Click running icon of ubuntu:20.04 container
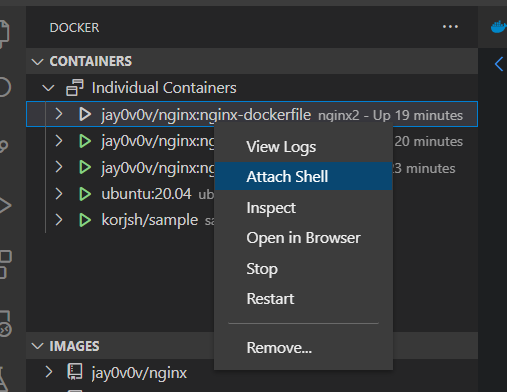 [x=85, y=194]
